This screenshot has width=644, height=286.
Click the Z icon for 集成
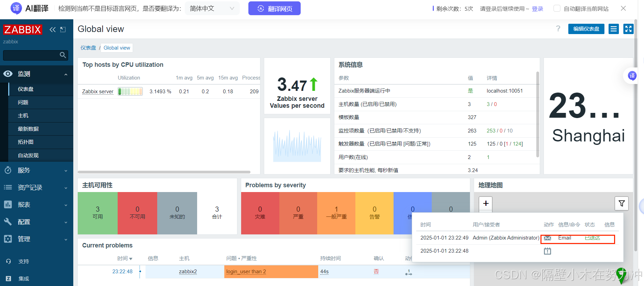click(9, 278)
